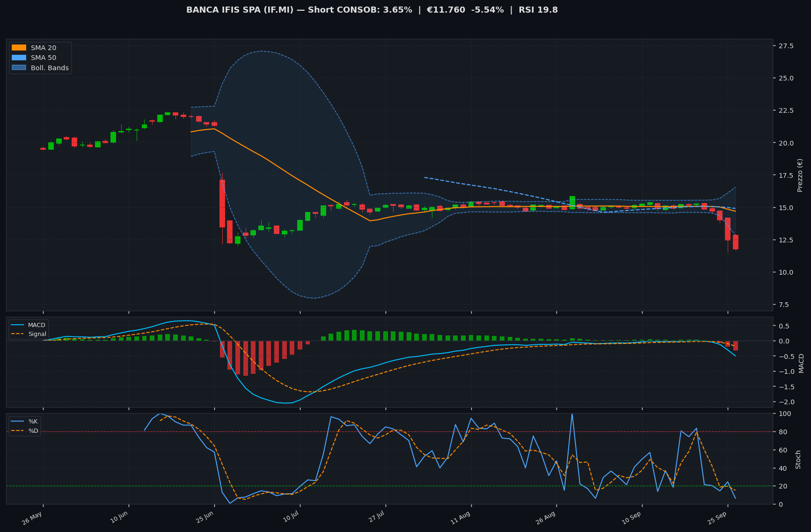Click the '25 Sep' date axis label
Screen dimensions: 811x532
[717, 518]
